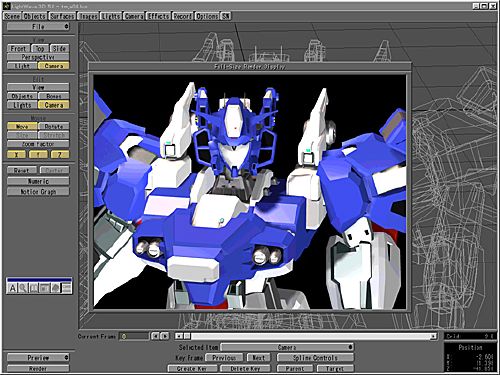The height and width of the screenshot is (375, 500).
Task: Expand the Preview dropdown menu
Action: [38, 358]
